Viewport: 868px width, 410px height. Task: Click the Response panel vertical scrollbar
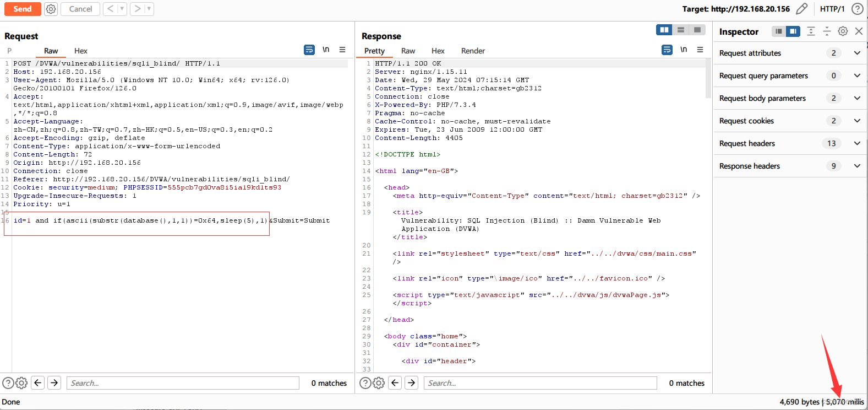[708, 78]
